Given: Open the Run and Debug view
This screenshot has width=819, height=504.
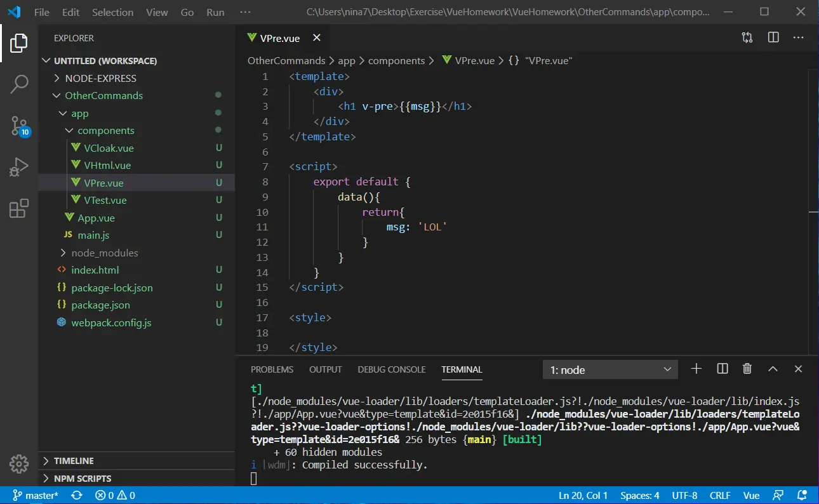Looking at the screenshot, I should pyautogui.click(x=19, y=167).
